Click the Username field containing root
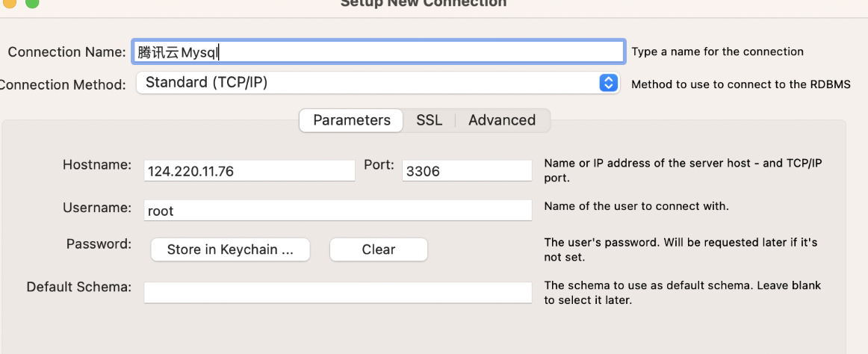The width and height of the screenshot is (868, 354). [338, 211]
